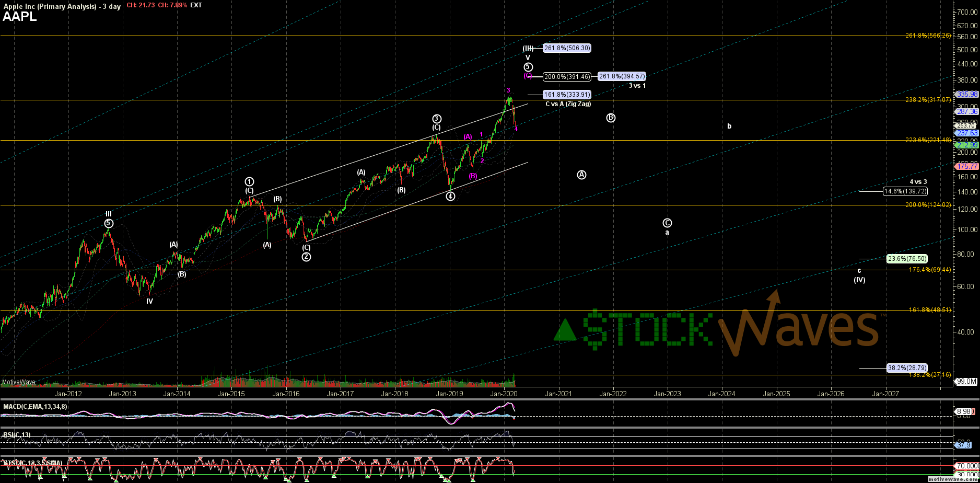Image resolution: width=980 pixels, height=483 pixels.
Task: Click the Jan-2024 date on time axis
Action: tap(721, 394)
